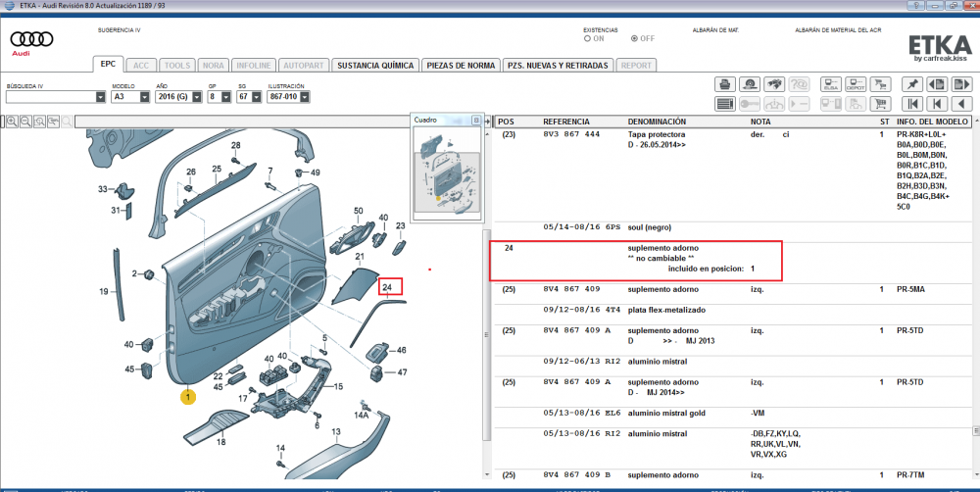Click the POS column header

click(507, 122)
